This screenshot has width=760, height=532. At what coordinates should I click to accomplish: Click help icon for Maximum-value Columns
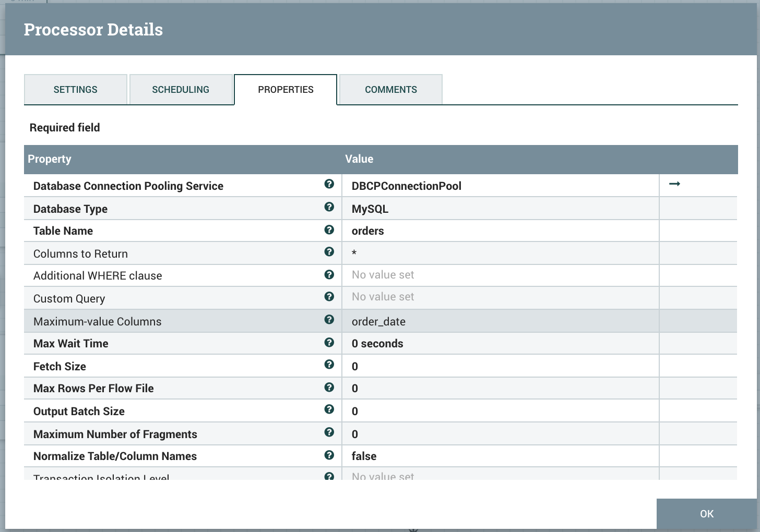click(329, 319)
